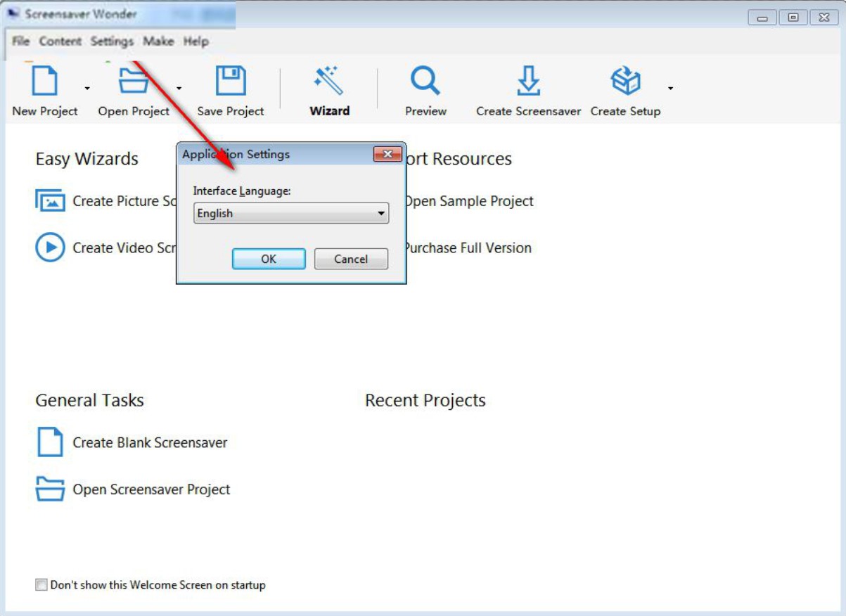
Task: Expand the Interface Language dropdown
Action: pyautogui.click(x=291, y=213)
